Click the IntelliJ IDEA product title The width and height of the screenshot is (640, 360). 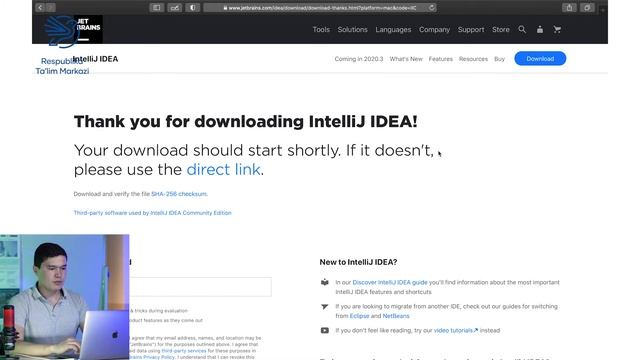click(96, 59)
